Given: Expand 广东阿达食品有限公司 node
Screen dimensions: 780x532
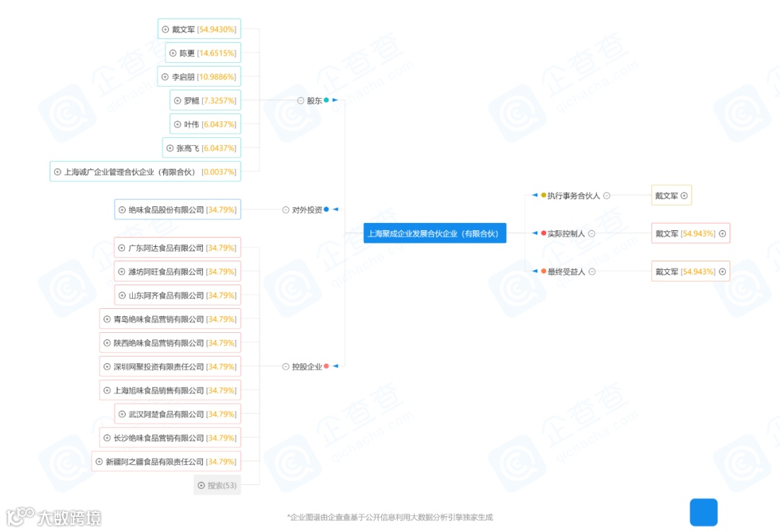Looking at the screenshot, I should coord(121,248).
